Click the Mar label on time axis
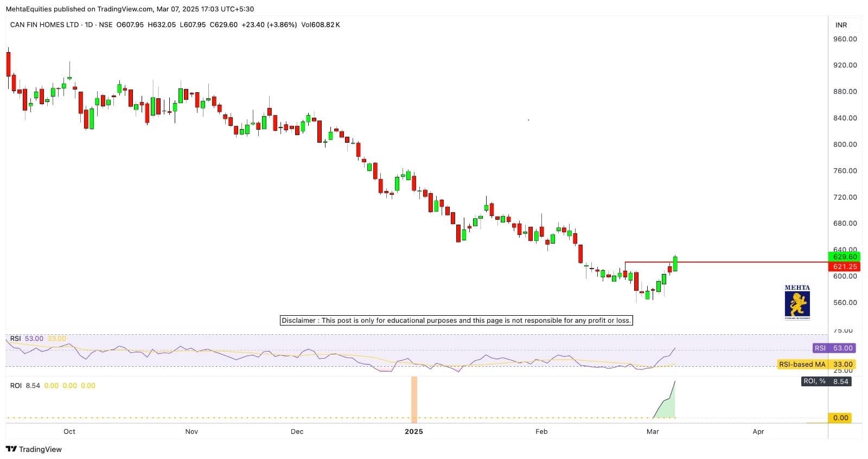Image resolution: width=868 pixels, height=459 pixels. coord(652,432)
